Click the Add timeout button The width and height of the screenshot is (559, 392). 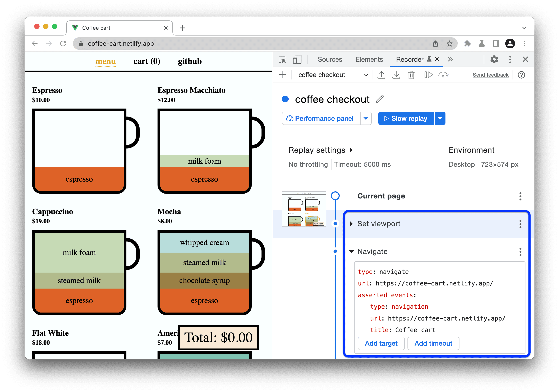click(433, 344)
